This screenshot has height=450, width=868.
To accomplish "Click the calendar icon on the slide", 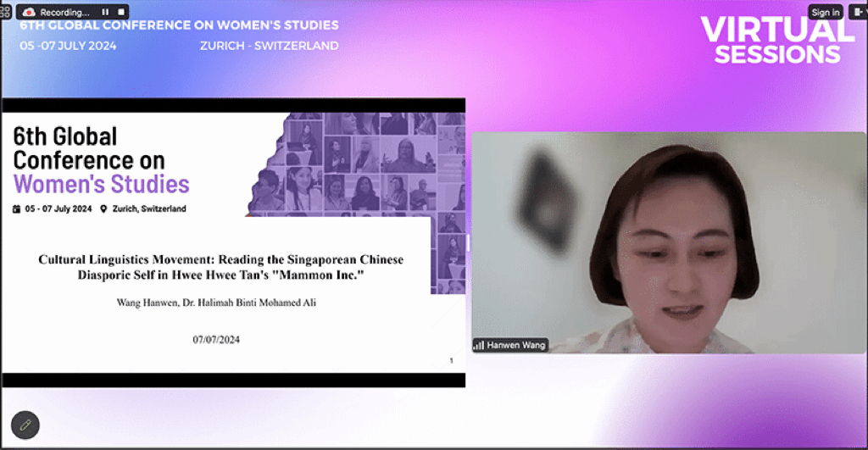I will pyautogui.click(x=16, y=208).
